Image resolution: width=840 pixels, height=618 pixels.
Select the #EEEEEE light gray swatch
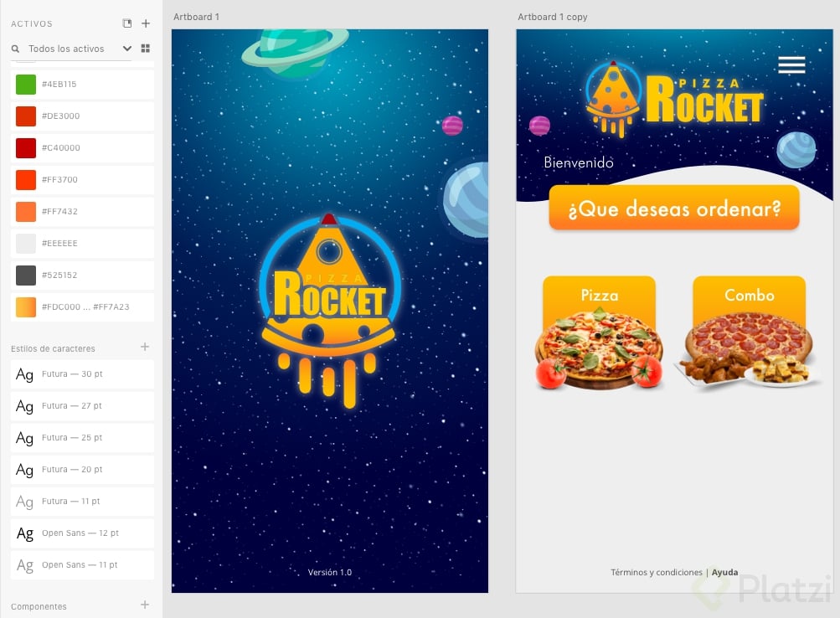pyautogui.click(x=26, y=244)
